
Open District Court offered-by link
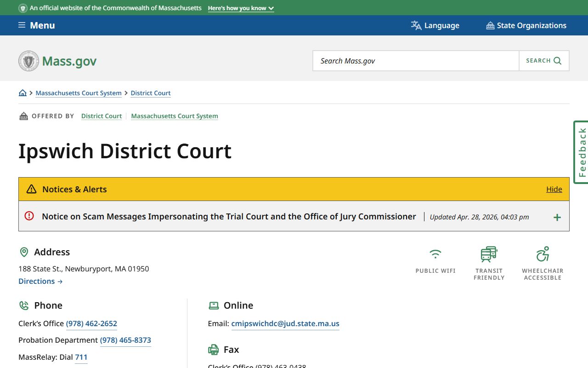[x=102, y=116]
